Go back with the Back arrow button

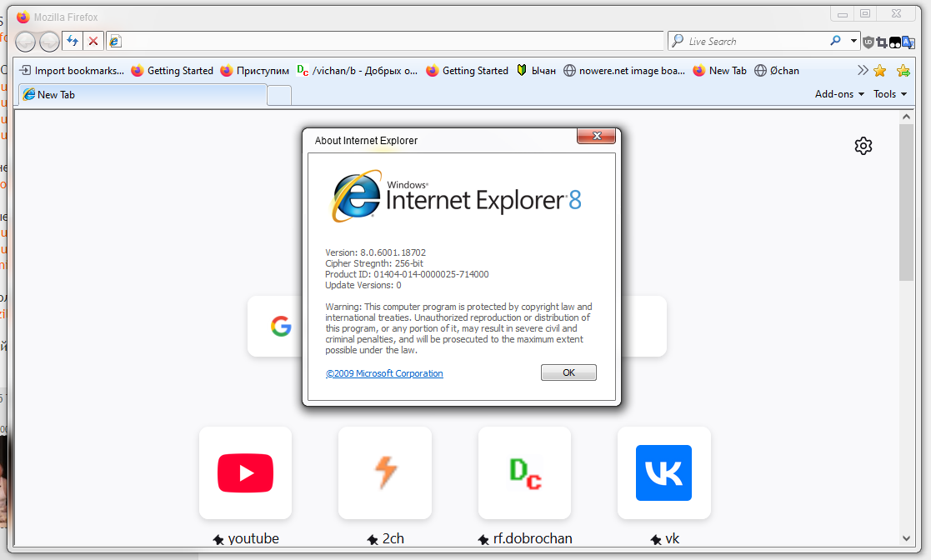(26, 42)
